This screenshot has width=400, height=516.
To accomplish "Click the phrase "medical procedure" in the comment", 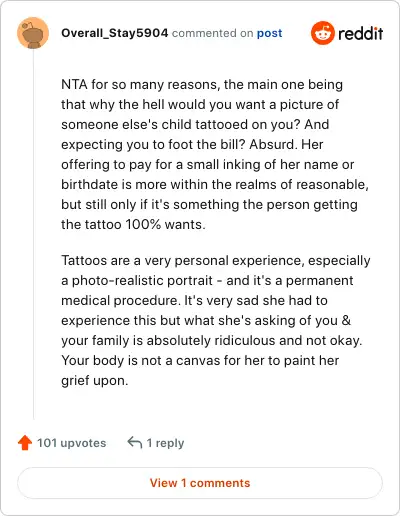I will click(120, 301).
